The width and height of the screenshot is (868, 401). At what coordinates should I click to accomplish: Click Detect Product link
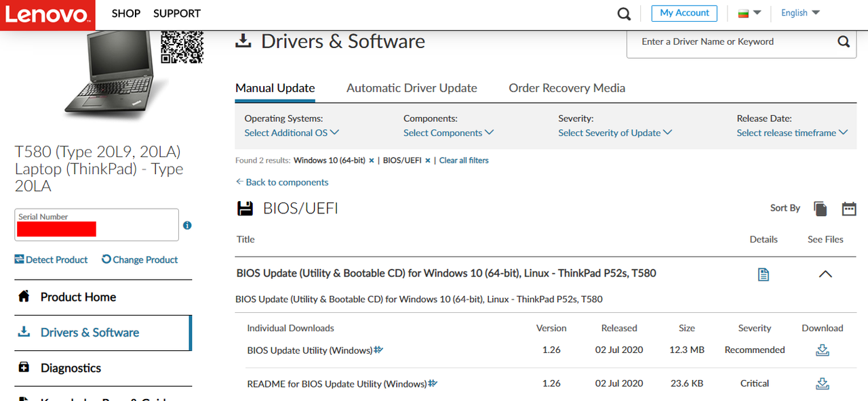pyautogui.click(x=52, y=259)
